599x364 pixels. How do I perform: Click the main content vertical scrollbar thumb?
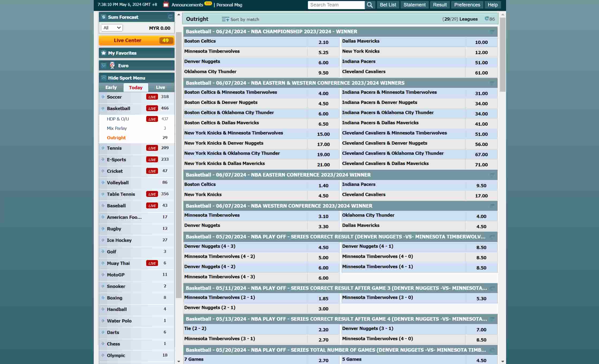click(x=503, y=55)
